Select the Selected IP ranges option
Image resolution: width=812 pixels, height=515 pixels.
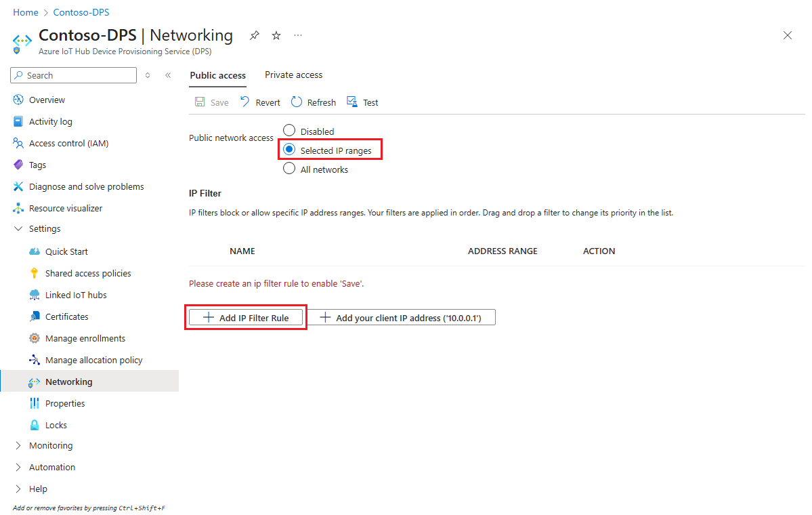(x=289, y=150)
